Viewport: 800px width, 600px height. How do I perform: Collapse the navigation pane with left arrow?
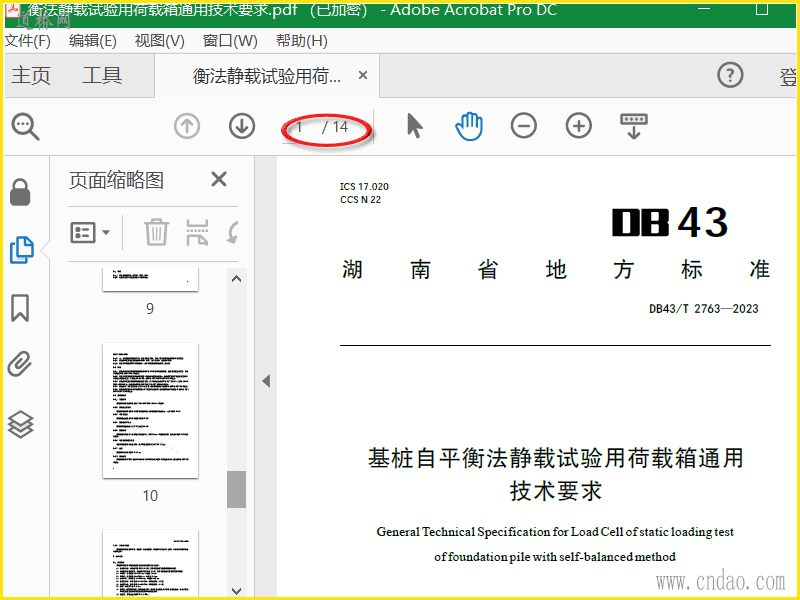[266, 381]
